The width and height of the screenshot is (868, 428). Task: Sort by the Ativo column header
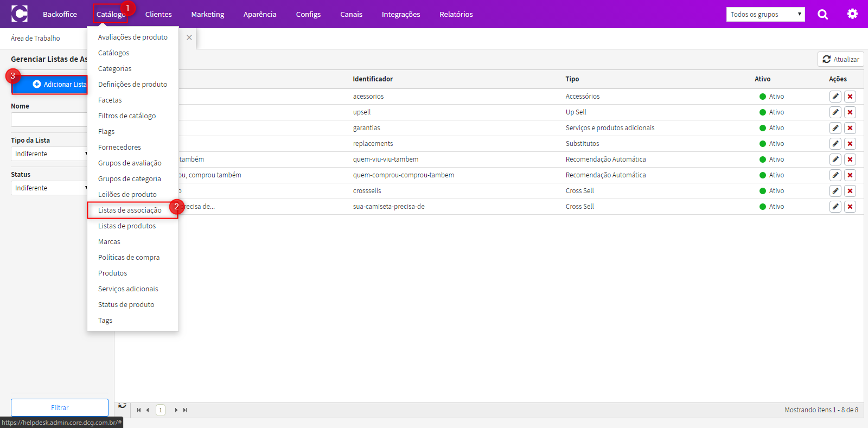tap(762, 79)
